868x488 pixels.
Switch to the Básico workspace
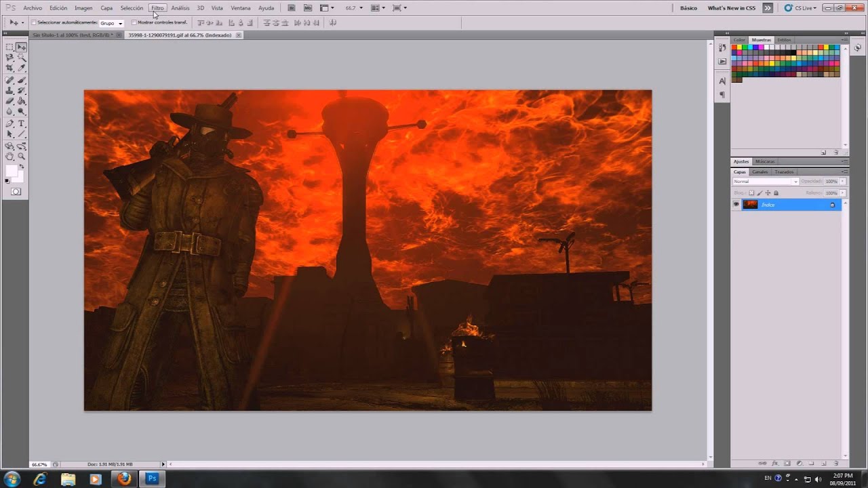pyautogui.click(x=688, y=8)
